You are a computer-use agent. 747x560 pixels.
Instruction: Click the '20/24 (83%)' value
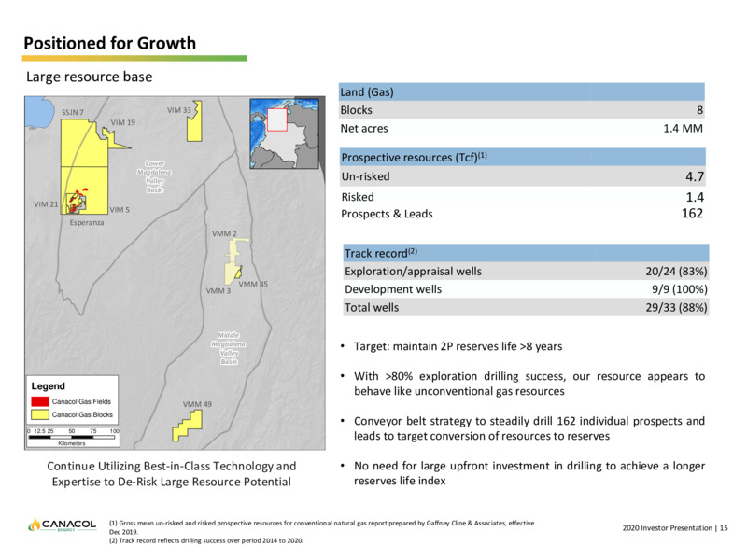676,272
